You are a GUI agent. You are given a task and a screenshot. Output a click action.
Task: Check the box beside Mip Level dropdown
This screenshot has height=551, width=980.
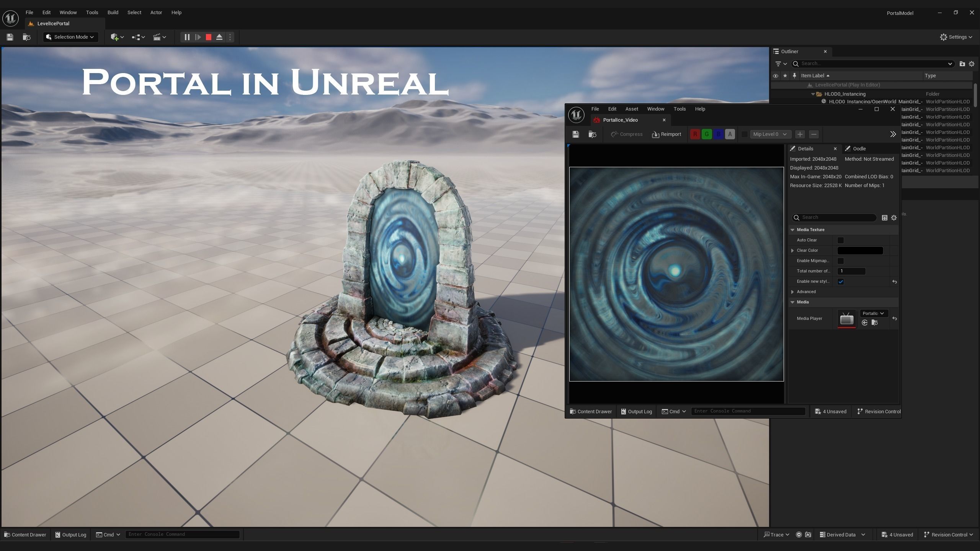[x=744, y=134]
